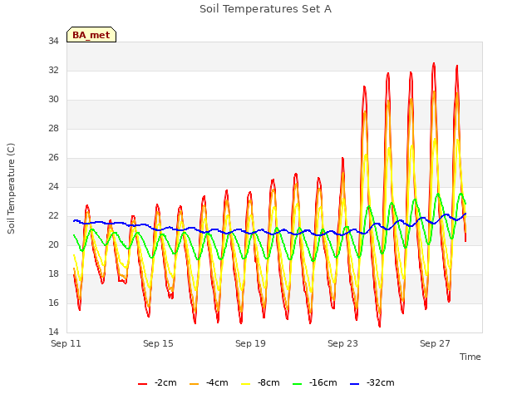Click the chart title Soil Temperatures Set A
The width and height of the screenshot is (532, 399).
tap(265, 9)
